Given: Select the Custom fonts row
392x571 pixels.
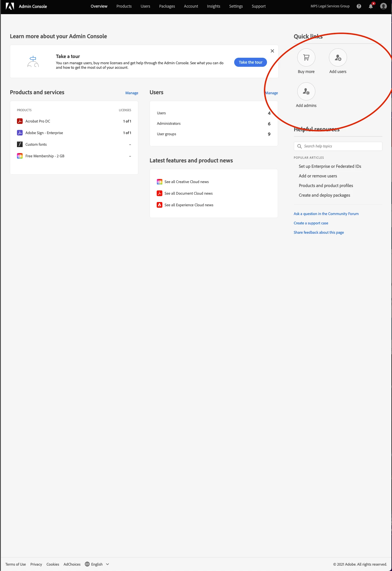Looking at the screenshot, I should [x=74, y=144].
